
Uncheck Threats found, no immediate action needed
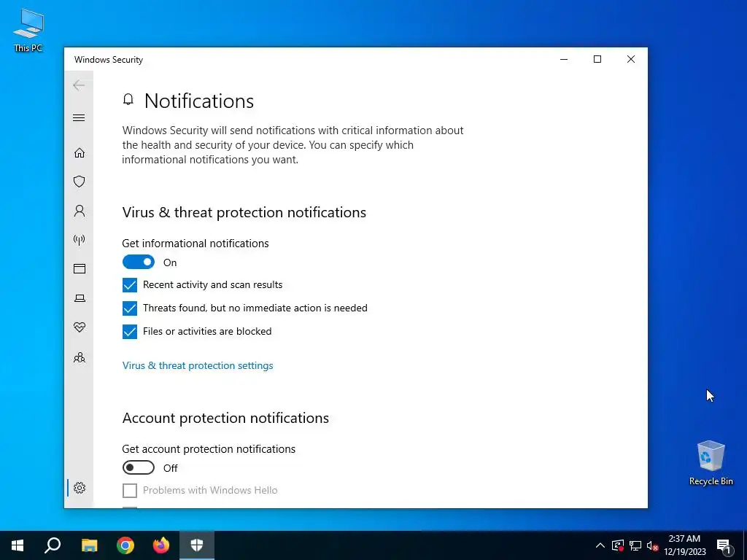(x=130, y=308)
